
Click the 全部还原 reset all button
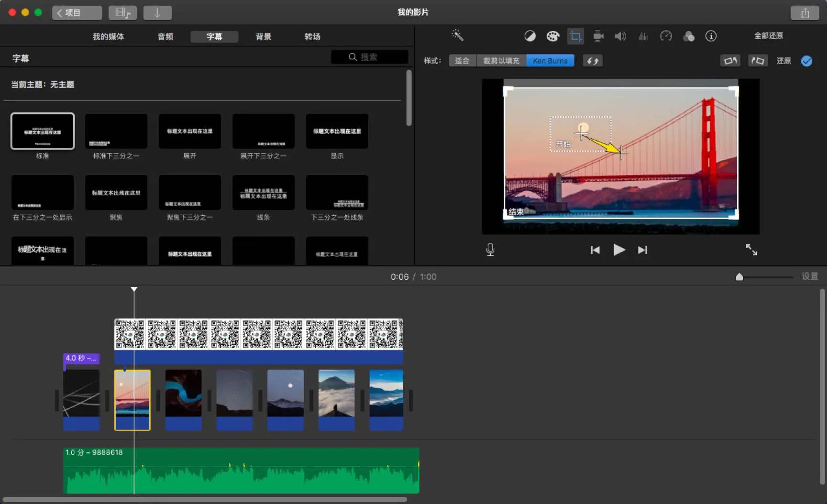tap(768, 36)
